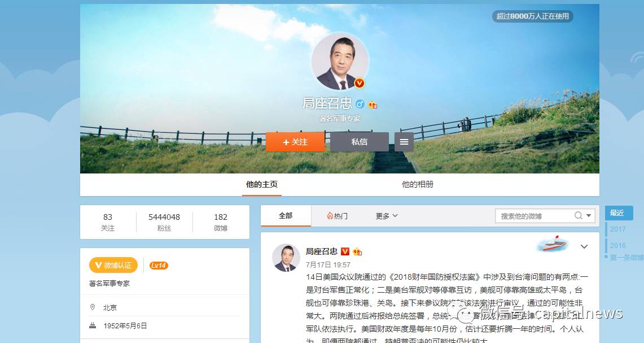Click the membership badge next to the banner name
The height and width of the screenshot is (343, 644).
pos(373,105)
